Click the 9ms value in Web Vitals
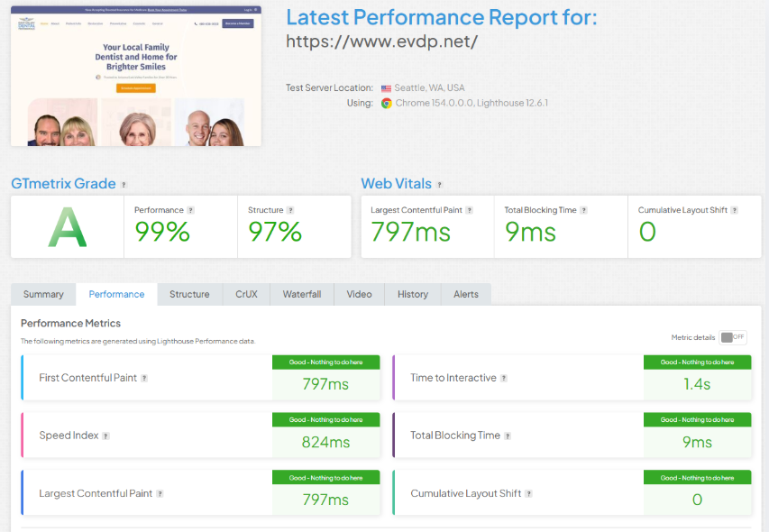Image resolution: width=769 pixels, height=532 pixels. coord(530,232)
